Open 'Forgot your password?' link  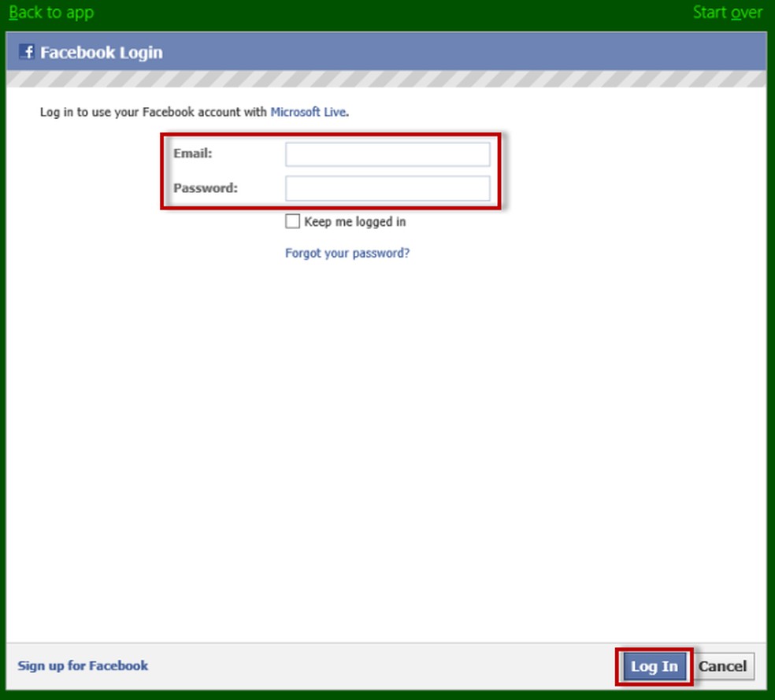pyautogui.click(x=347, y=253)
